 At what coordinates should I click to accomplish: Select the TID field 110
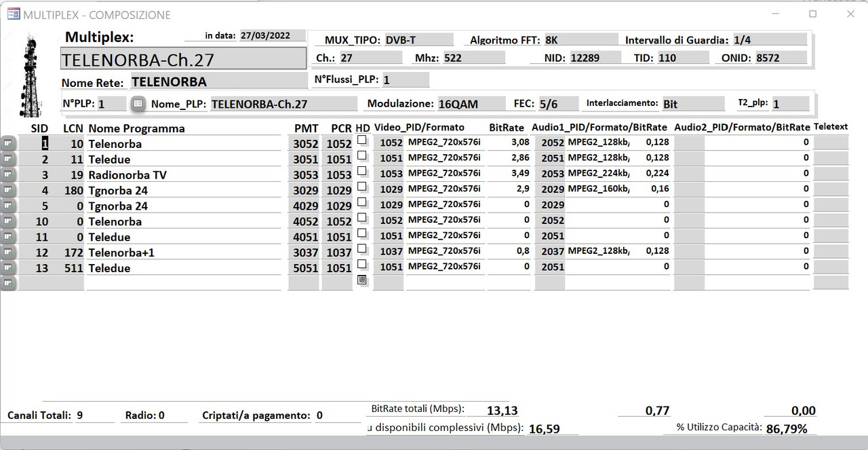pos(682,58)
